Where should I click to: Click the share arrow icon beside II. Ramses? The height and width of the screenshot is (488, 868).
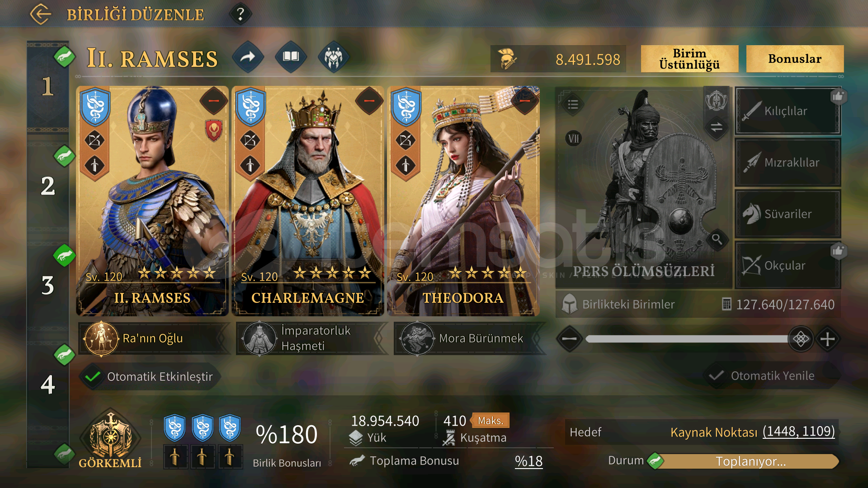pos(248,57)
